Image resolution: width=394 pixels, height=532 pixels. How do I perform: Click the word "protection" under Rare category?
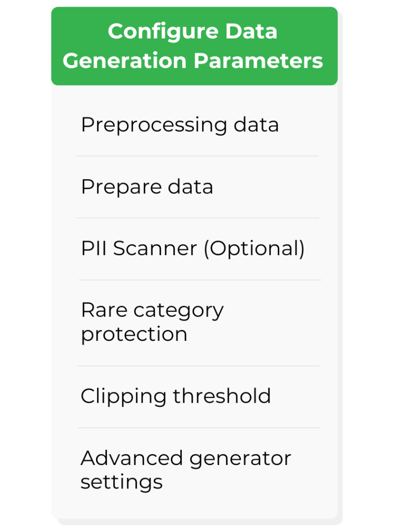coord(134,334)
